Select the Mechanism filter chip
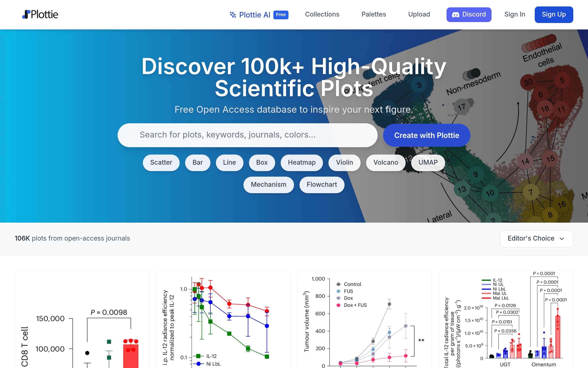 pyautogui.click(x=269, y=185)
